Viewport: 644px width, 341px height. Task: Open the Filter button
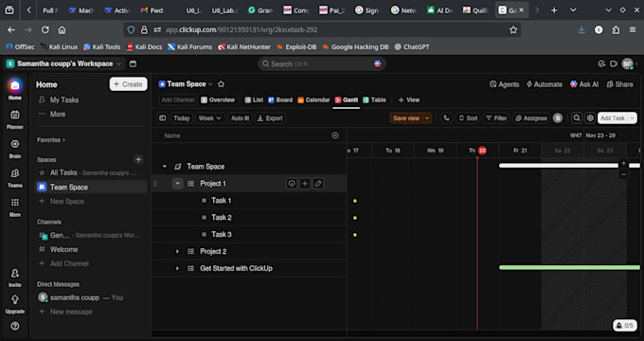click(x=496, y=118)
